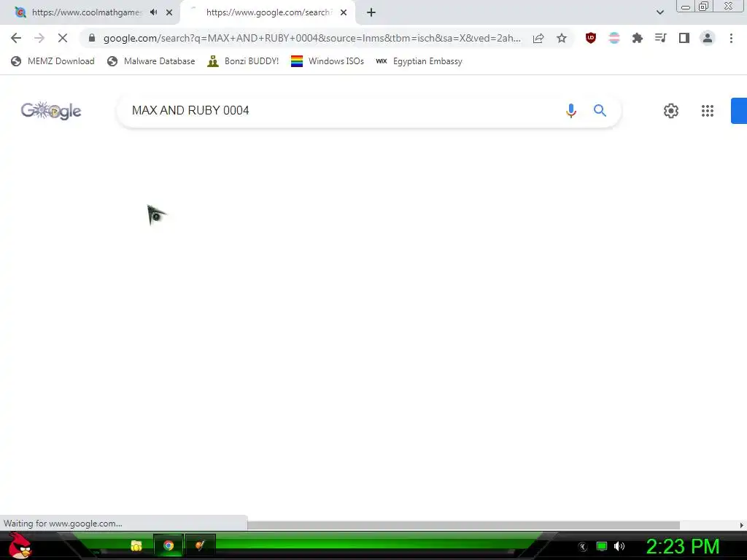This screenshot has height=560, width=747.
Task: Open Egyptian Embassy bookmark
Action: (x=419, y=61)
